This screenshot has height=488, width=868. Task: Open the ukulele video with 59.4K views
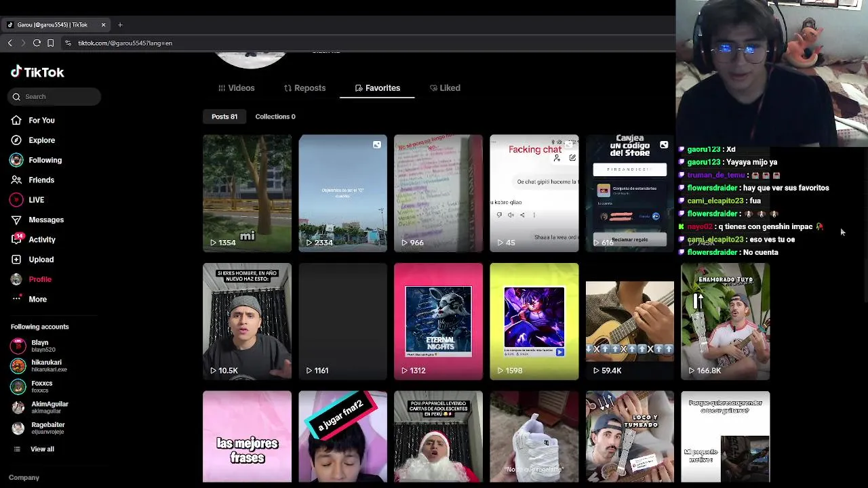pos(629,321)
